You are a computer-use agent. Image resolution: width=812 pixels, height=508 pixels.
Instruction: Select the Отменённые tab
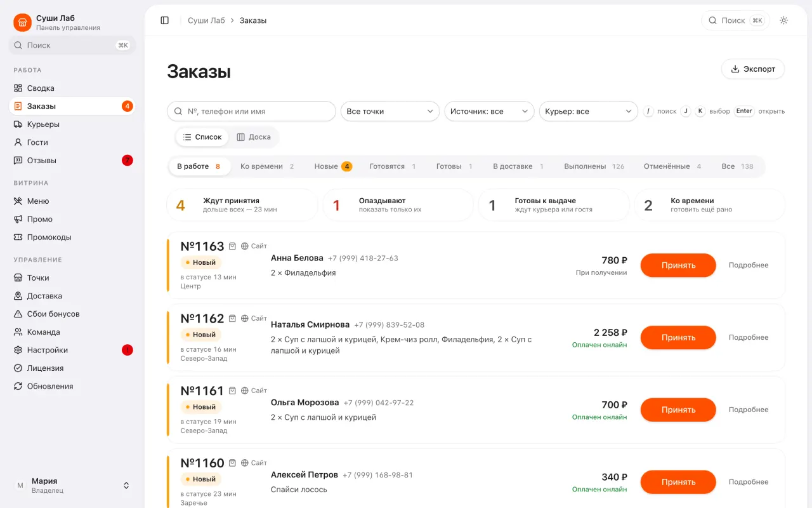(672, 166)
